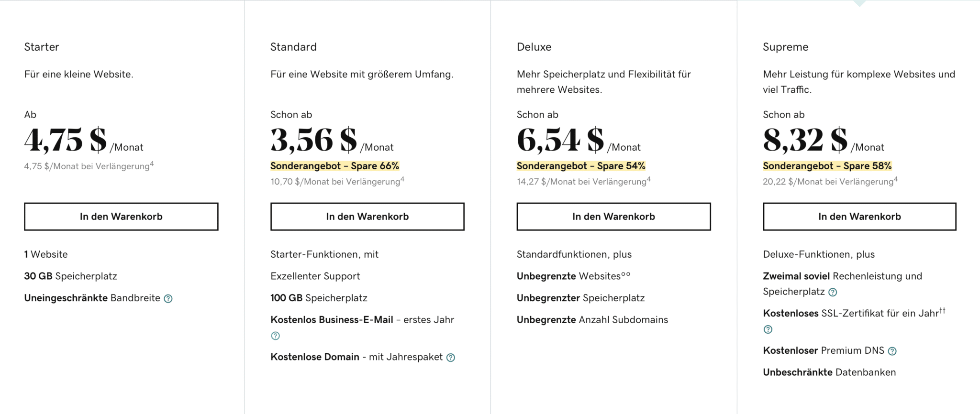The height and width of the screenshot is (414, 980).
Task: Click the Standard renewal price footnote
Action: (402, 179)
